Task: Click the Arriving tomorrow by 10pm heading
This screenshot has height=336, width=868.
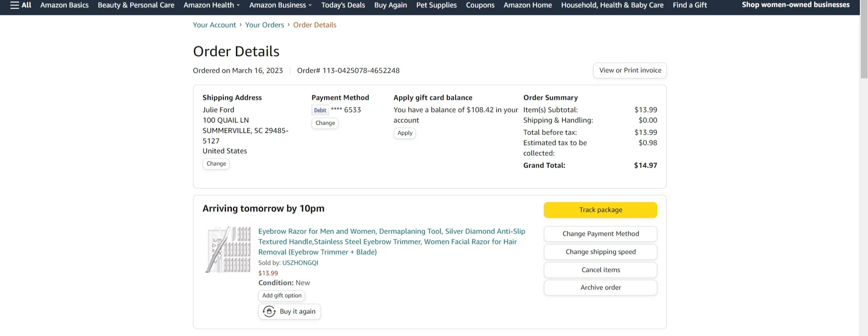Action: (x=264, y=209)
